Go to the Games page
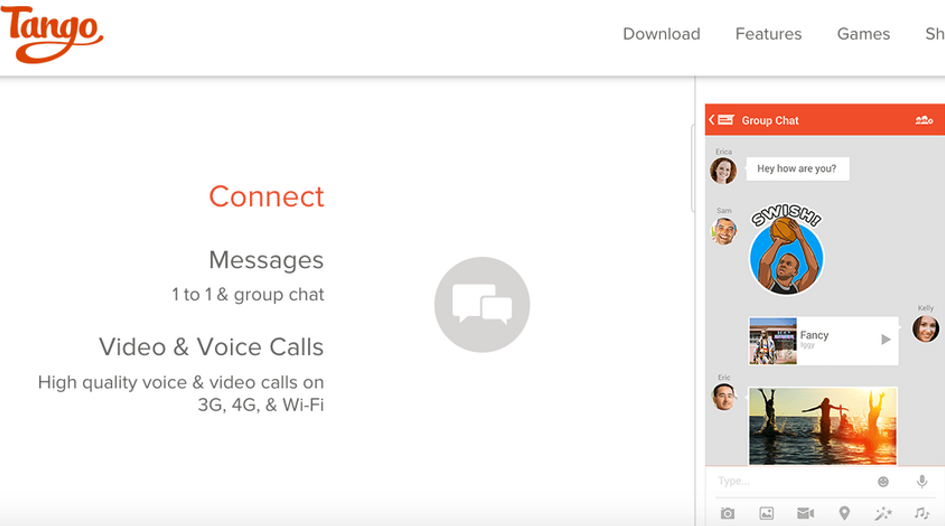Image resolution: width=945 pixels, height=526 pixels. point(863,34)
